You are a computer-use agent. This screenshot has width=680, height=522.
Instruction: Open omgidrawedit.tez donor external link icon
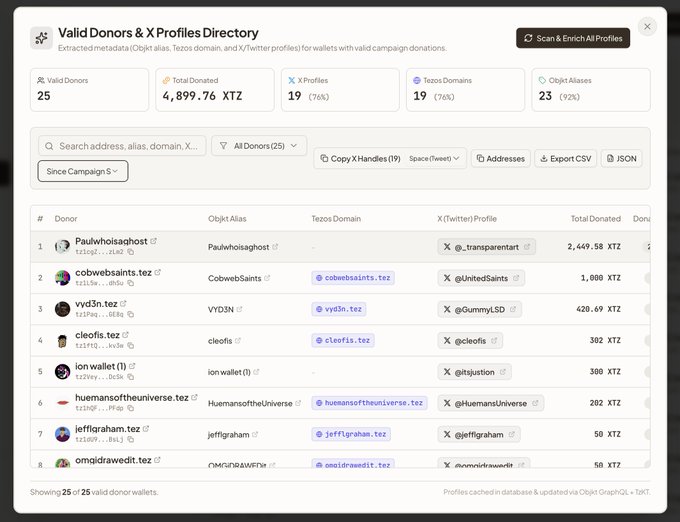[x=157, y=459]
